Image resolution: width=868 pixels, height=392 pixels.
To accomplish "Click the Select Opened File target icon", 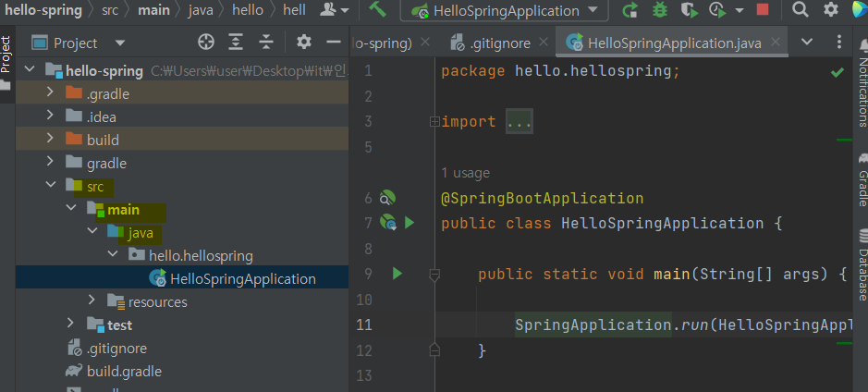I will tap(206, 43).
